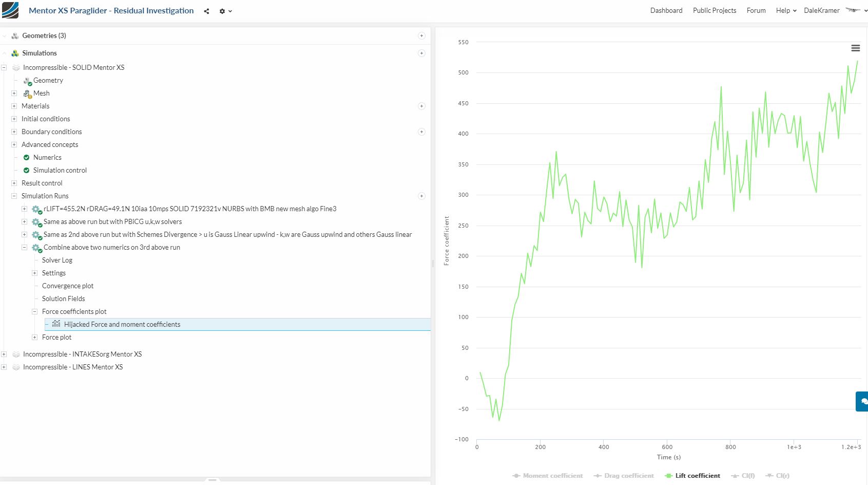Click the share project icon

[206, 11]
